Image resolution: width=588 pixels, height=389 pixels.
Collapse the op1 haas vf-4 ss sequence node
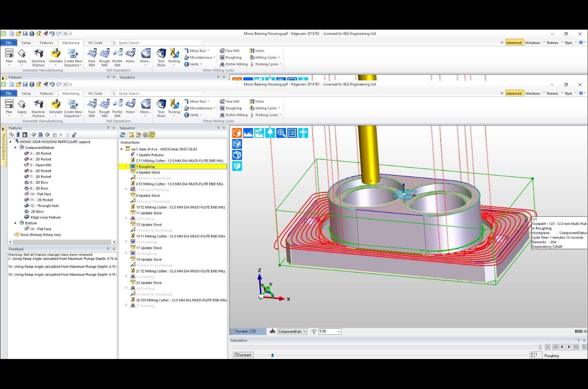(x=122, y=149)
